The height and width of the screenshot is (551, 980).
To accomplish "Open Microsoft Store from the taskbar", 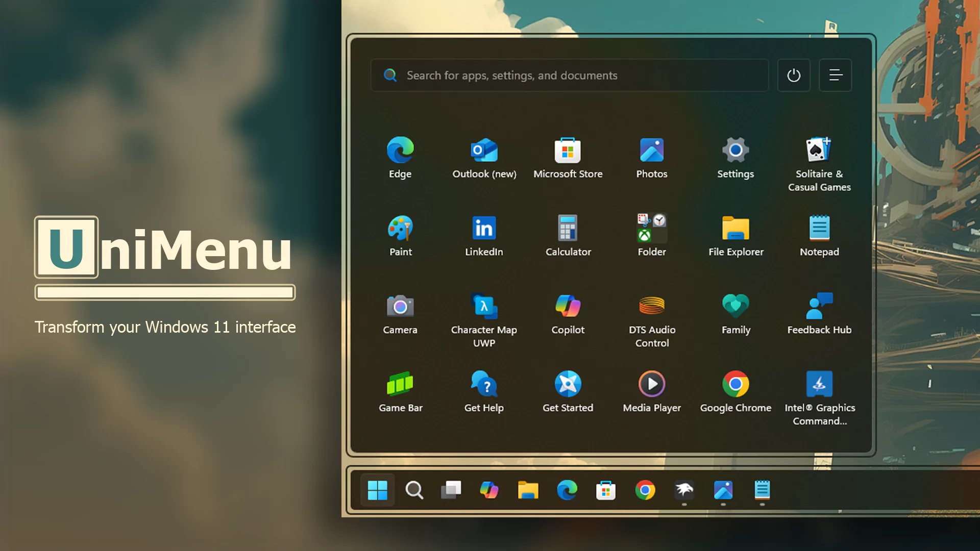I will (x=605, y=490).
